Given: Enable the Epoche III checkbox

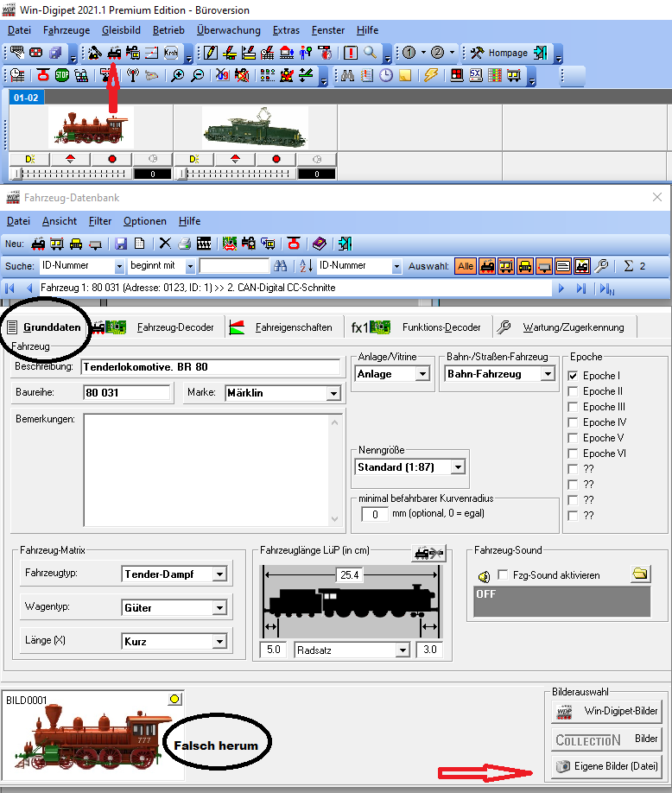Looking at the screenshot, I should click(x=574, y=407).
